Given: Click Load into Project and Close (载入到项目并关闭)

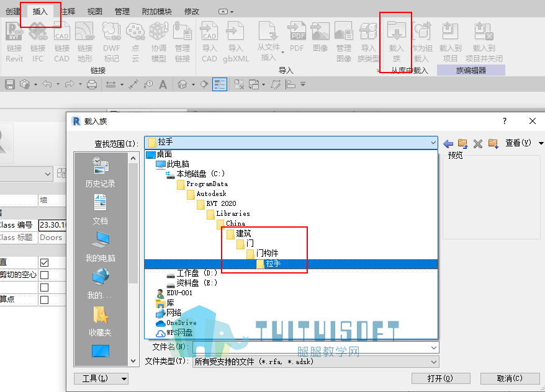Looking at the screenshot, I should pos(484,42).
